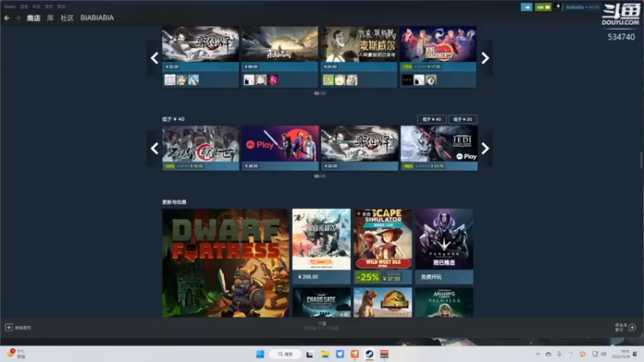The height and width of the screenshot is (362, 644).
Task: Open the Windows Start menu
Action: tap(260, 354)
